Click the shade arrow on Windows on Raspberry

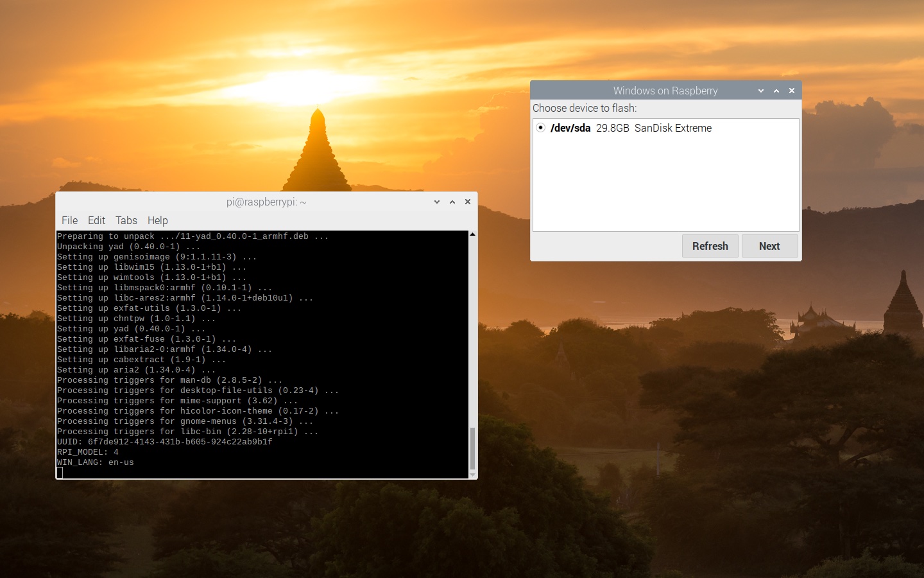tap(776, 91)
